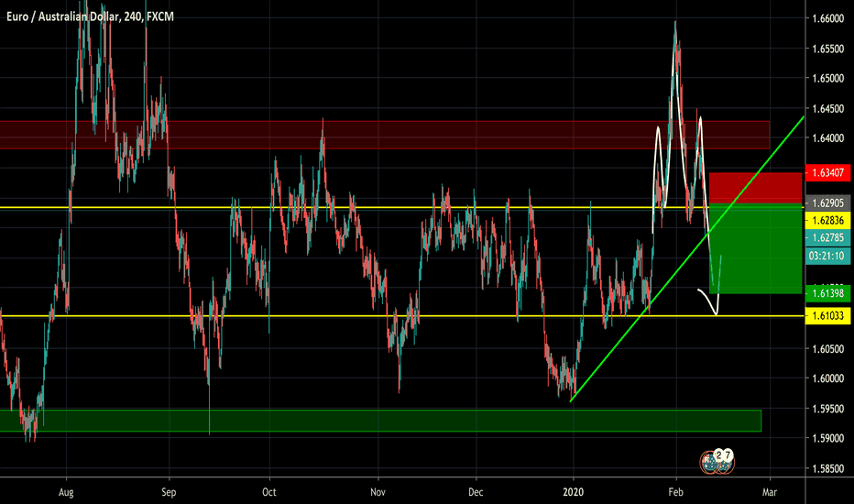
Task: Click the 03:21:10 bar countdown timer
Action: point(827,256)
